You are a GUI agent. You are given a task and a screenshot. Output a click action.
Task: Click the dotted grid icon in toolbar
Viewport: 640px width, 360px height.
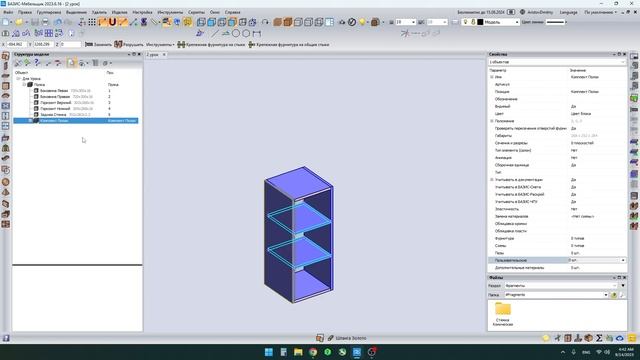[x=92, y=22]
